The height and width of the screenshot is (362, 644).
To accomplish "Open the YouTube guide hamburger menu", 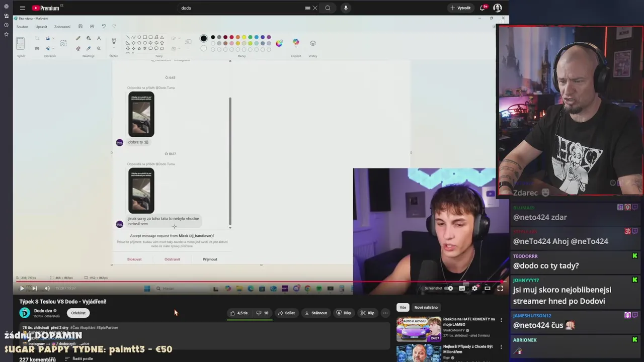I will tap(22, 8).
